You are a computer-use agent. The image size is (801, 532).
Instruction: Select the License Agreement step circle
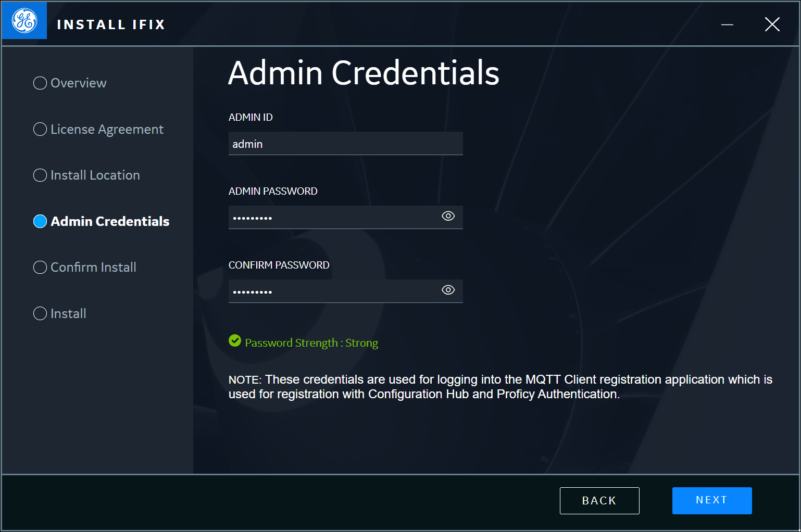tap(40, 129)
